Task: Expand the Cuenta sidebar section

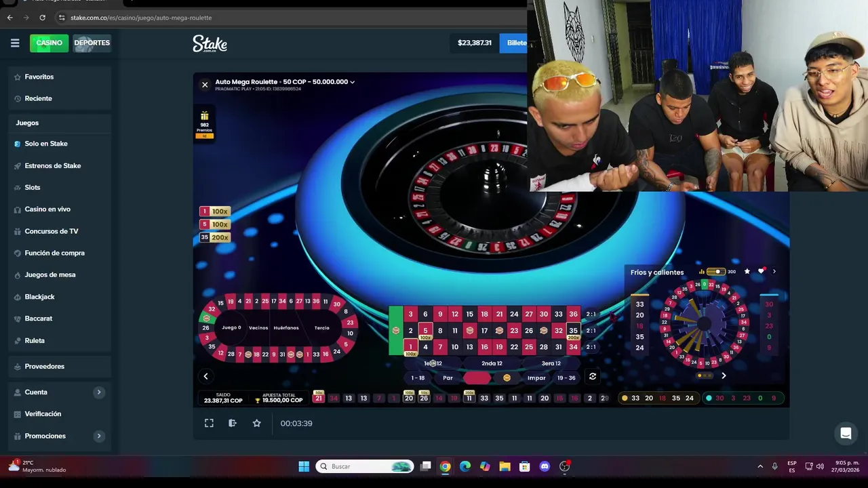Action: click(x=98, y=392)
